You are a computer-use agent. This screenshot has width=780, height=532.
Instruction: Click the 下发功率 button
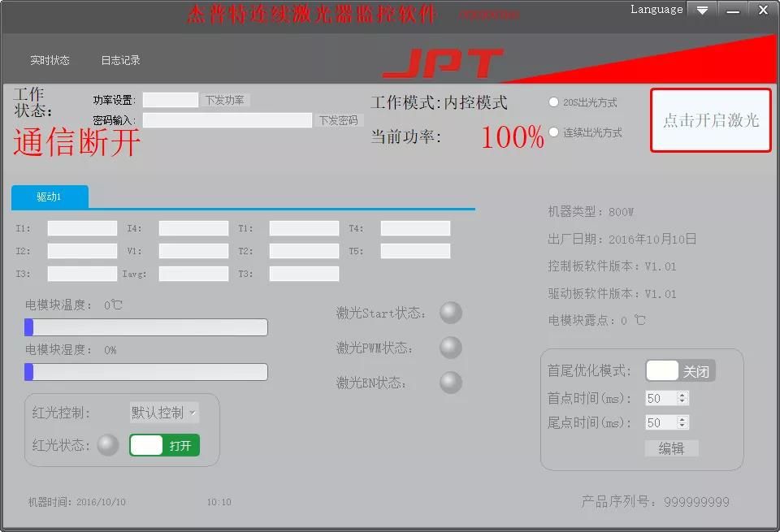[x=225, y=101]
